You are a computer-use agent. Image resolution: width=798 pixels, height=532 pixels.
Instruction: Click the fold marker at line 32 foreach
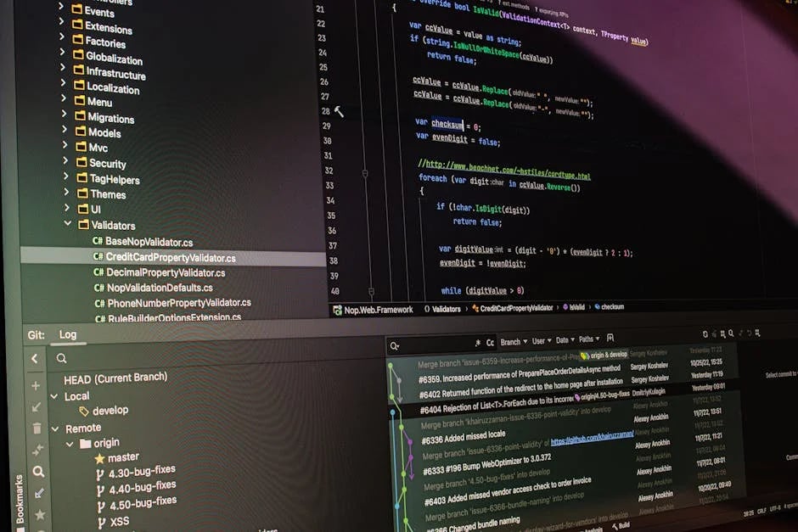coord(365,174)
